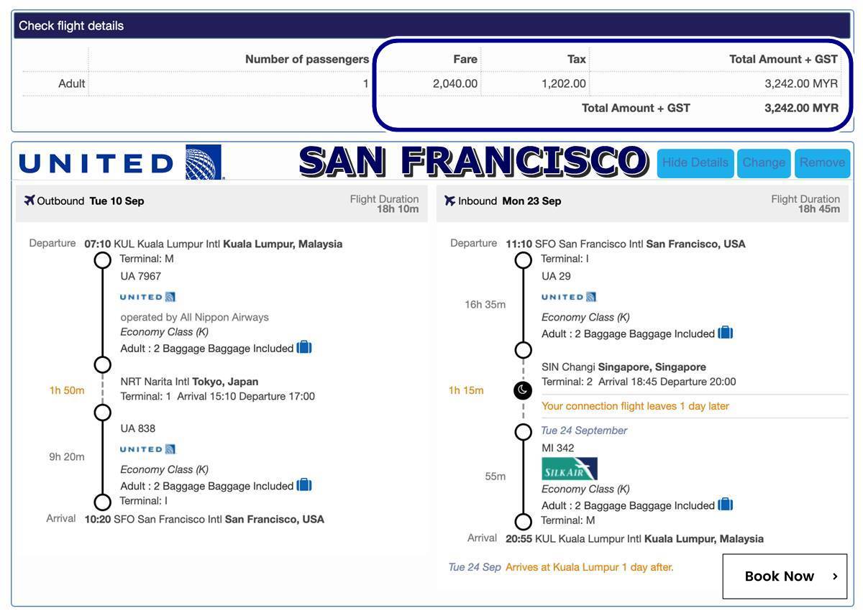The height and width of the screenshot is (616, 863).
Task: Click the Inbound airplane icon
Action: (450, 201)
